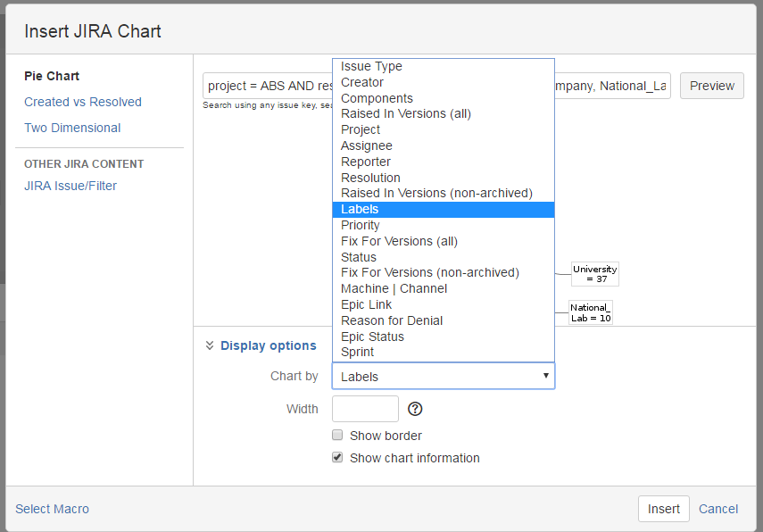Screen dimensions: 763x532
Task: Choose Issue Type from the list
Action: tap(444, 66)
